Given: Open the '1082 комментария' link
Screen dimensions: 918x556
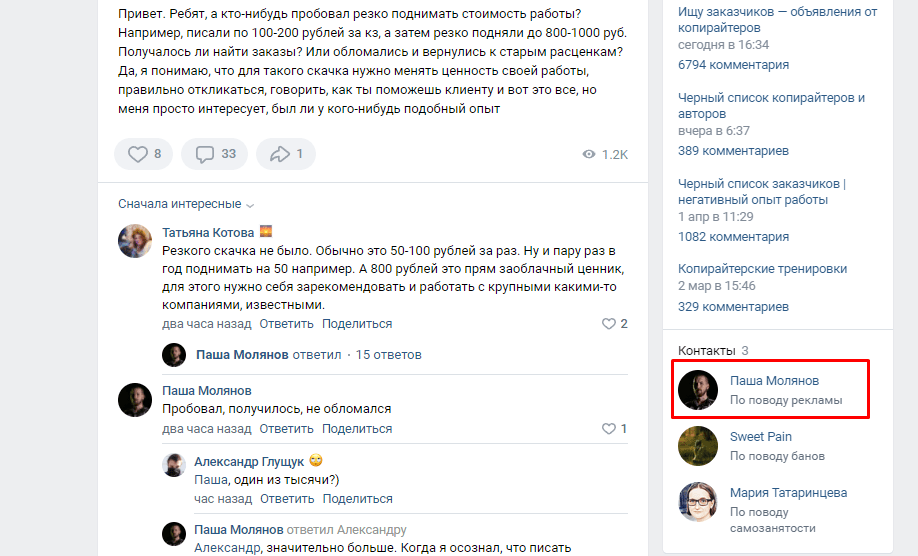Looking at the screenshot, I should tap(733, 237).
